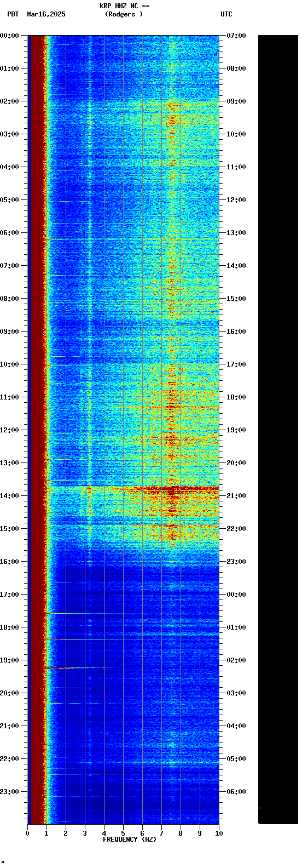Click the frequency axis tick label "5"
Viewport: 302px width, 868px height.
(123, 833)
